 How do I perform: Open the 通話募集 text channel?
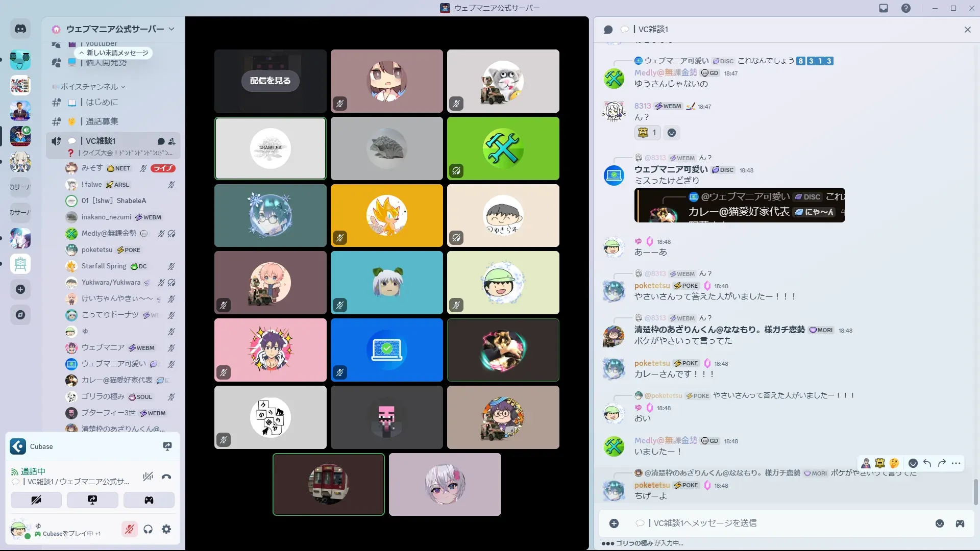tap(102, 121)
